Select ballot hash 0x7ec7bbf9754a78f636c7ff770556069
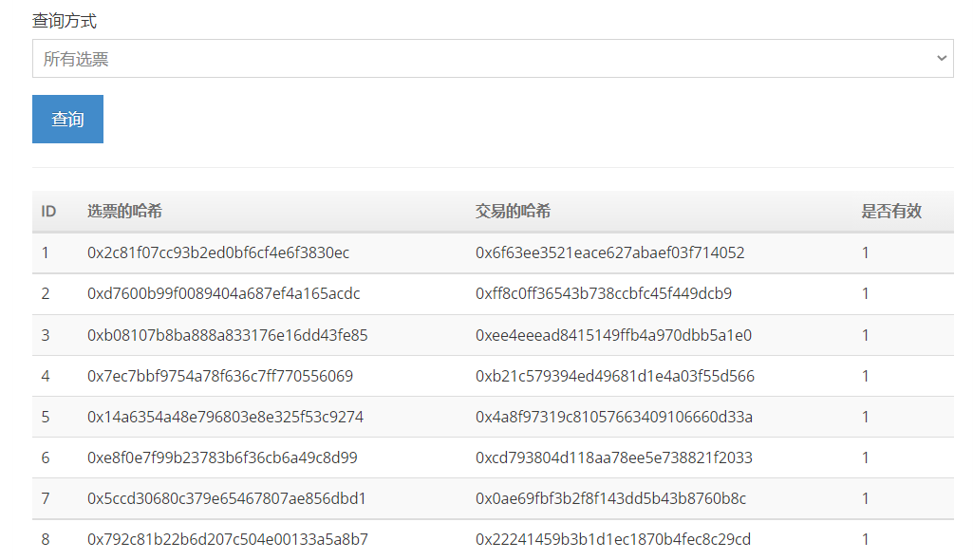The height and width of the screenshot is (560, 973). click(219, 376)
